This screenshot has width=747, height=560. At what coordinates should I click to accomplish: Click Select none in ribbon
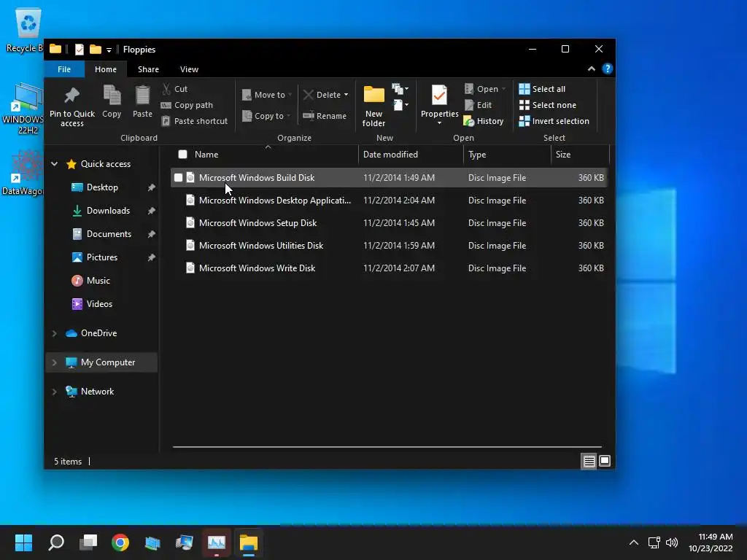click(x=547, y=105)
